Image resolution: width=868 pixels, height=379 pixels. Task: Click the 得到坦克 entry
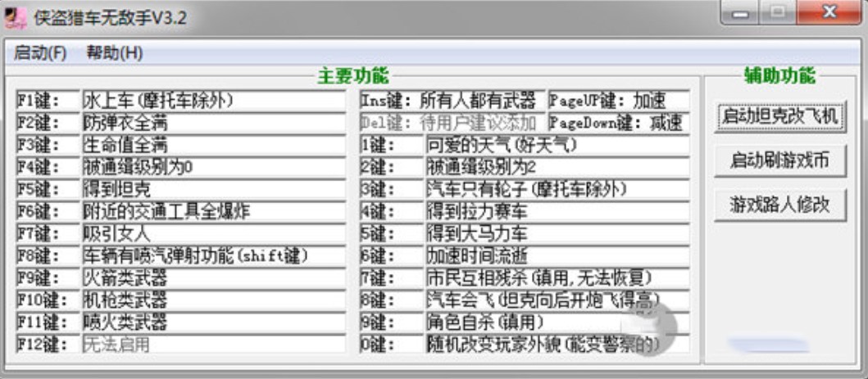click(214, 189)
